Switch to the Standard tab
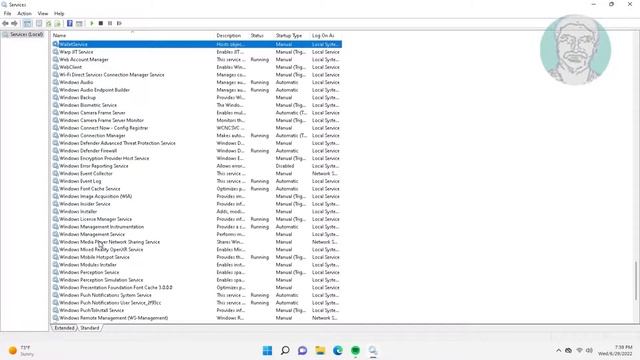 (90, 328)
